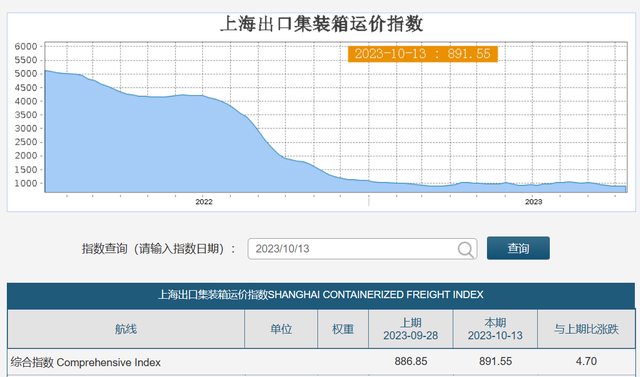
Task: Click the 查询 query button
Action: [x=518, y=248]
